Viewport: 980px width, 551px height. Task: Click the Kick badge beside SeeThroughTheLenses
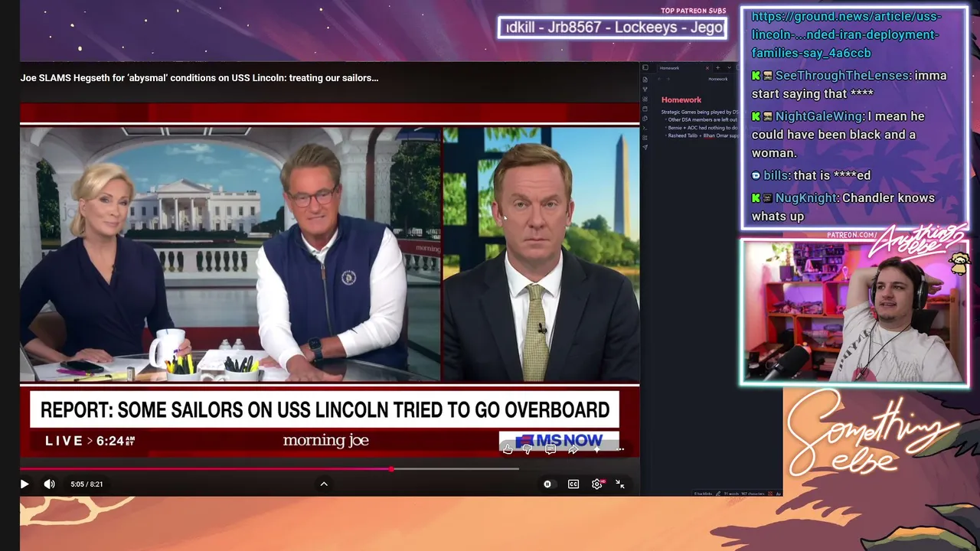756,76
